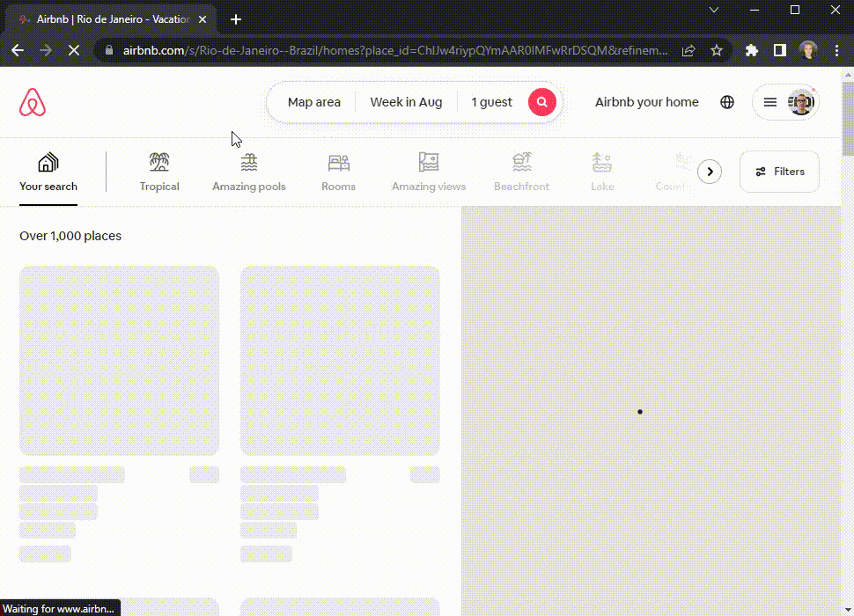Click the Airbnb Rio de Janeiro tab
Viewport: 854px width, 616px height.
[111, 19]
